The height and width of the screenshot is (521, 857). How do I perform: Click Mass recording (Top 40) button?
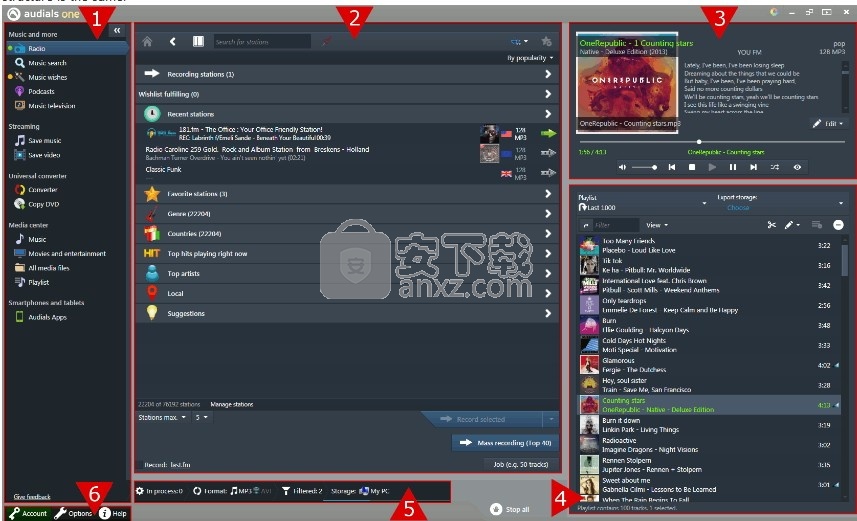click(x=506, y=443)
